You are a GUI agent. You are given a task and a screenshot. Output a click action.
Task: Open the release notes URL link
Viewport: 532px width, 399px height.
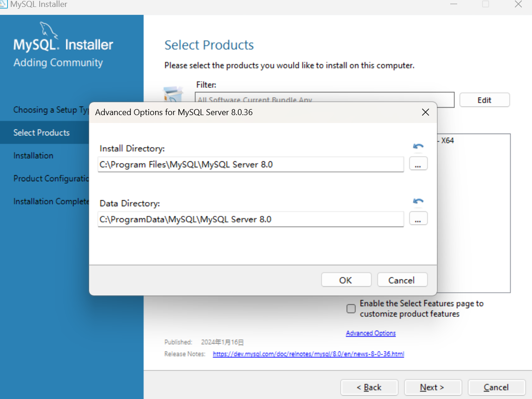click(308, 354)
